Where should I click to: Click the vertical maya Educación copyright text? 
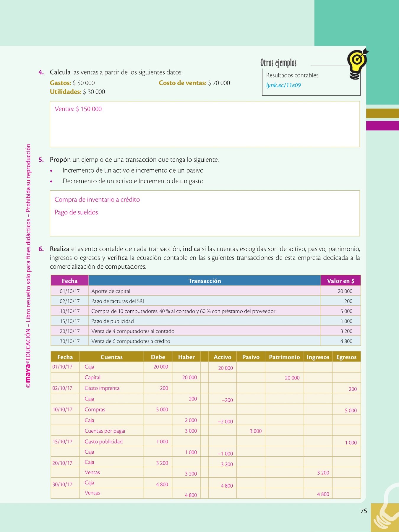[x=28, y=266]
